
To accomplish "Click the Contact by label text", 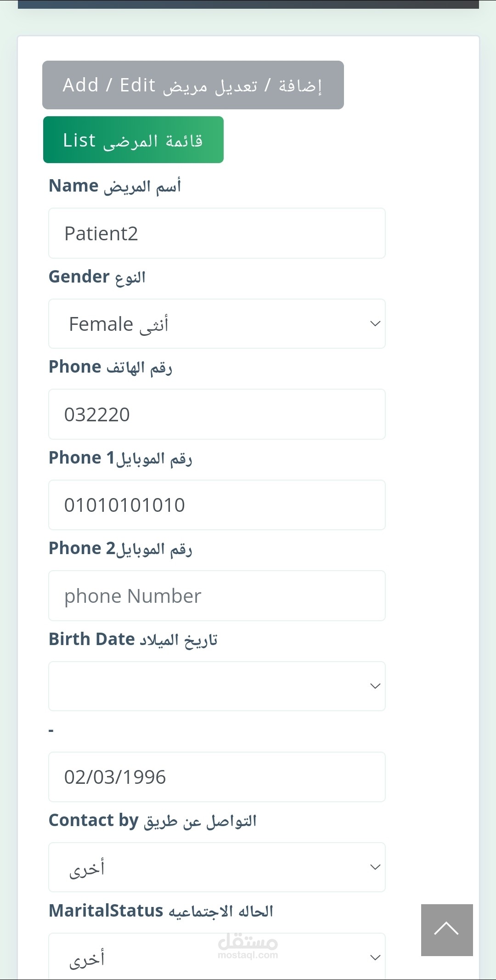I will (152, 821).
